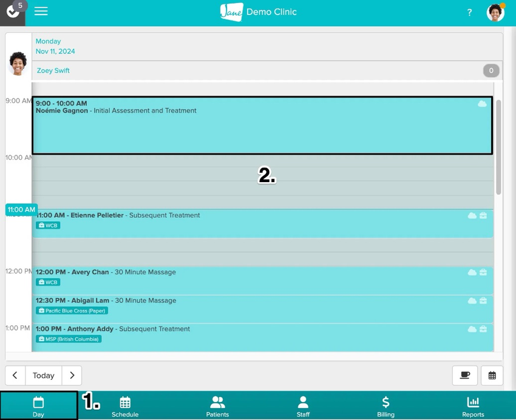Switch to the Staff tab
The width and height of the screenshot is (516, 420).
pos(303,407)
